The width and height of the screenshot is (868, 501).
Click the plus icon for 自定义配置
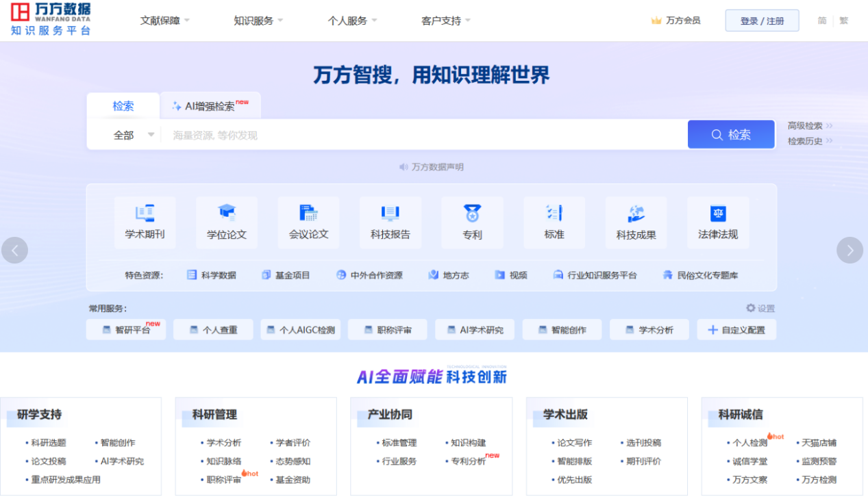712,330
